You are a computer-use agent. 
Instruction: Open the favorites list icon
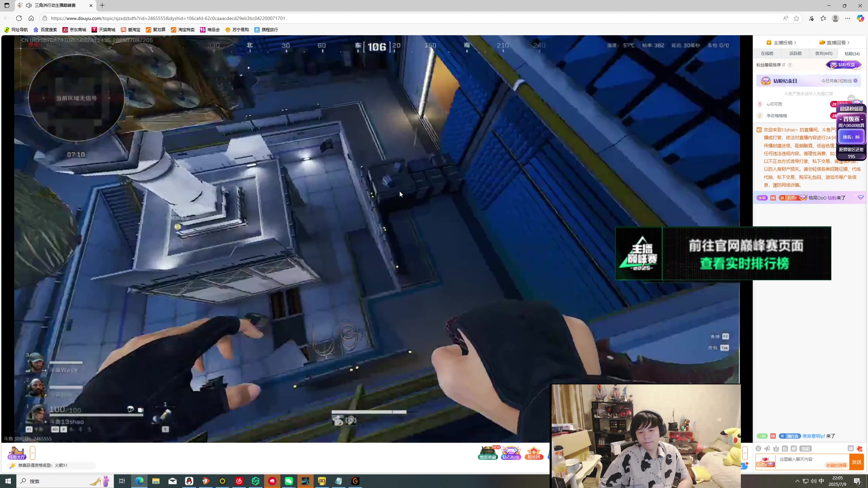tap(823, 18)
